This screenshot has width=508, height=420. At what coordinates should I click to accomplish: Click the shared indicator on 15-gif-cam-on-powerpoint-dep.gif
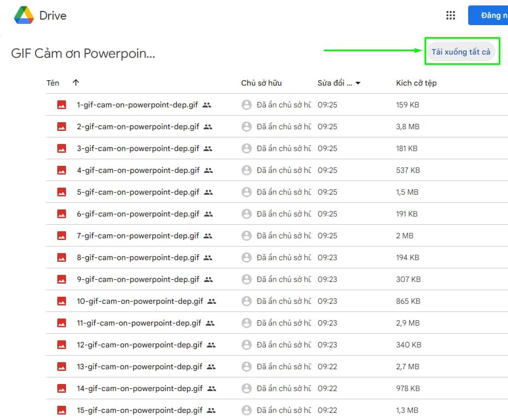click(211, 410)
